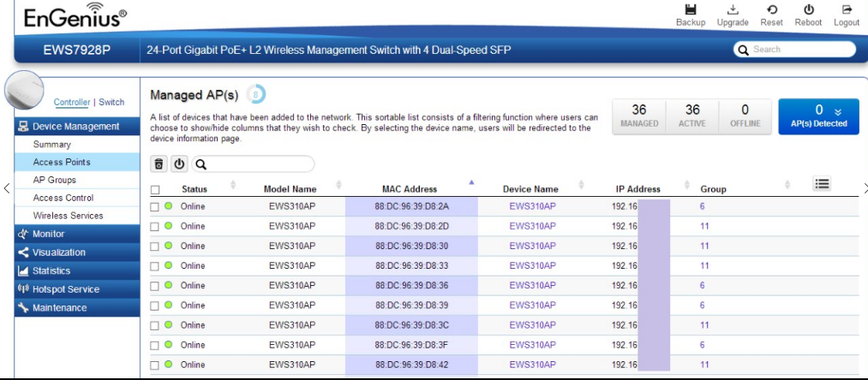Expand the AP(s) Detected panel
The height and width of the screenshot is (380, 868).
[x=819, y=116]
